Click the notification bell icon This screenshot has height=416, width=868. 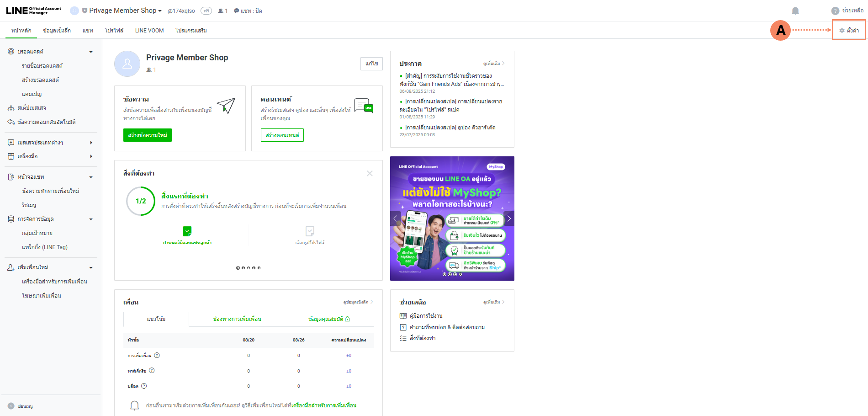point(795,11)
